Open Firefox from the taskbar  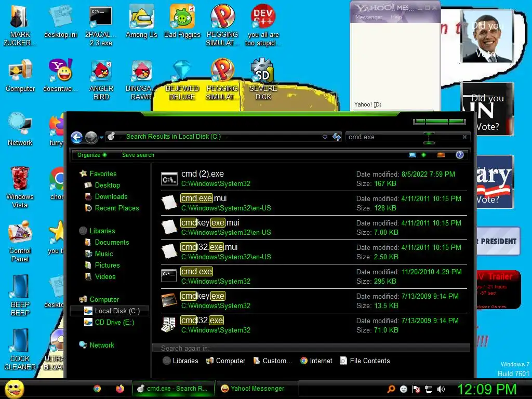(x=120, y=389)
